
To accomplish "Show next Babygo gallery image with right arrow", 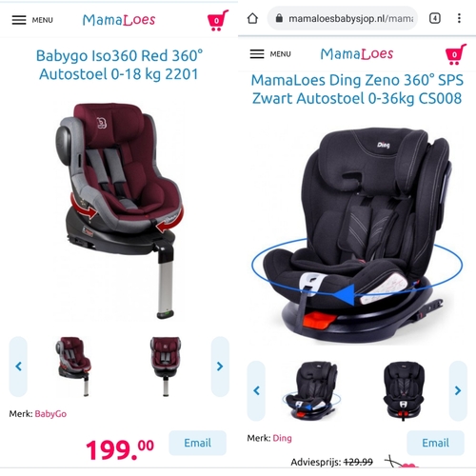I will [220, 367].
